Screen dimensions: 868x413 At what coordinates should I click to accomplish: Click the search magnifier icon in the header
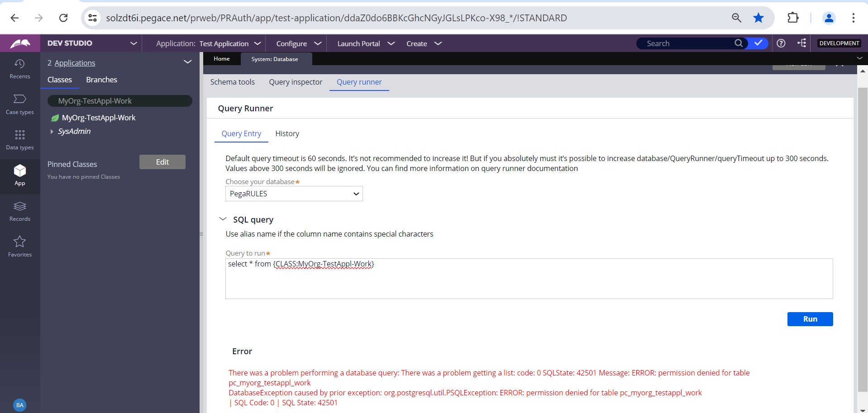coord(738,43)
